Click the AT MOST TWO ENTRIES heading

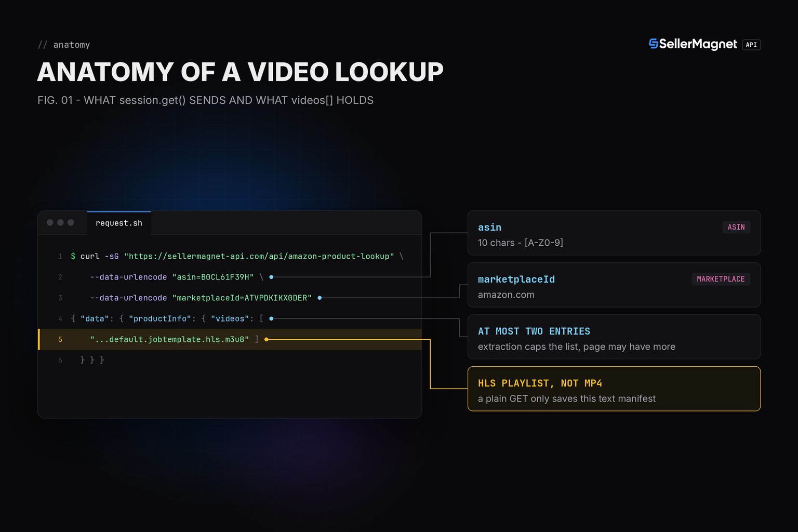point(534,331)
